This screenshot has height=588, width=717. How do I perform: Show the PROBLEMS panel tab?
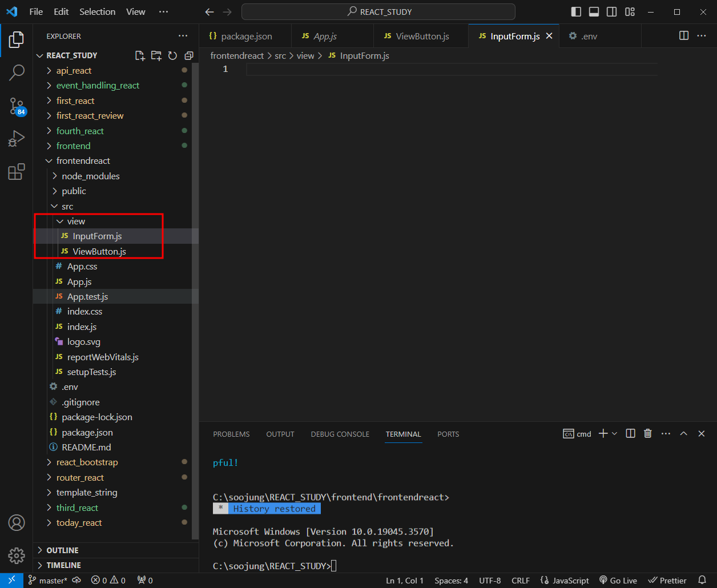click(231, 434)
